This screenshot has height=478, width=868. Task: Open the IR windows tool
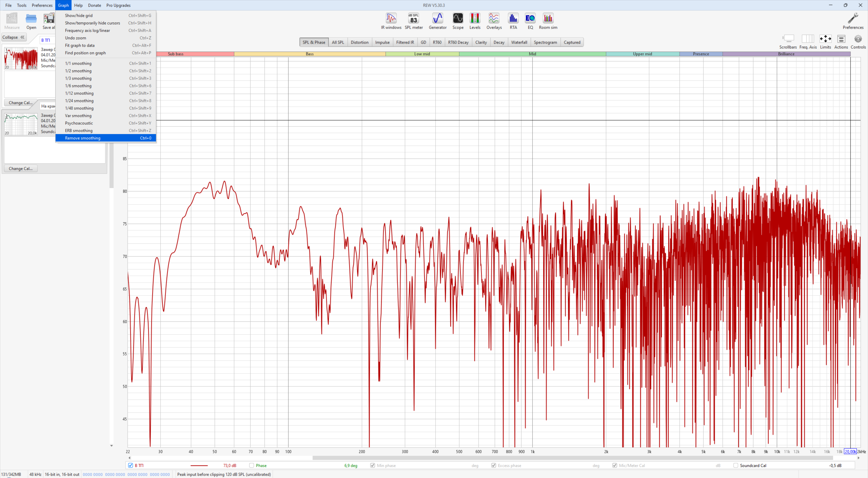point(391,21)
